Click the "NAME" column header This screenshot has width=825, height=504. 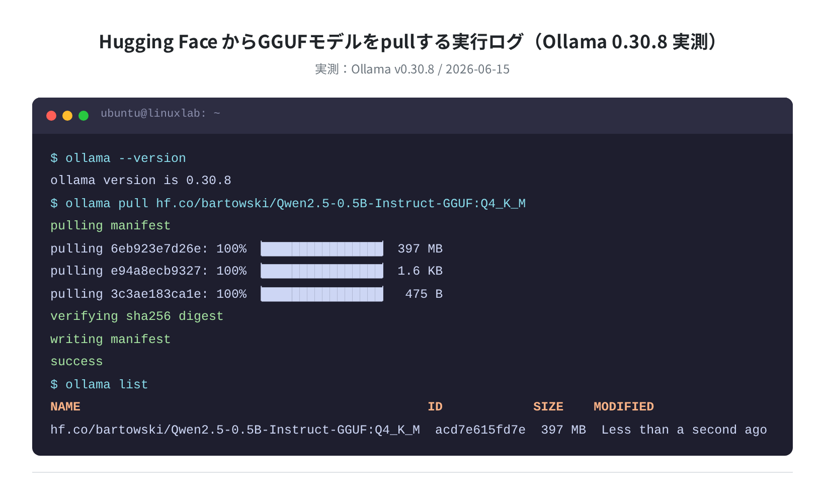[65, 407]
